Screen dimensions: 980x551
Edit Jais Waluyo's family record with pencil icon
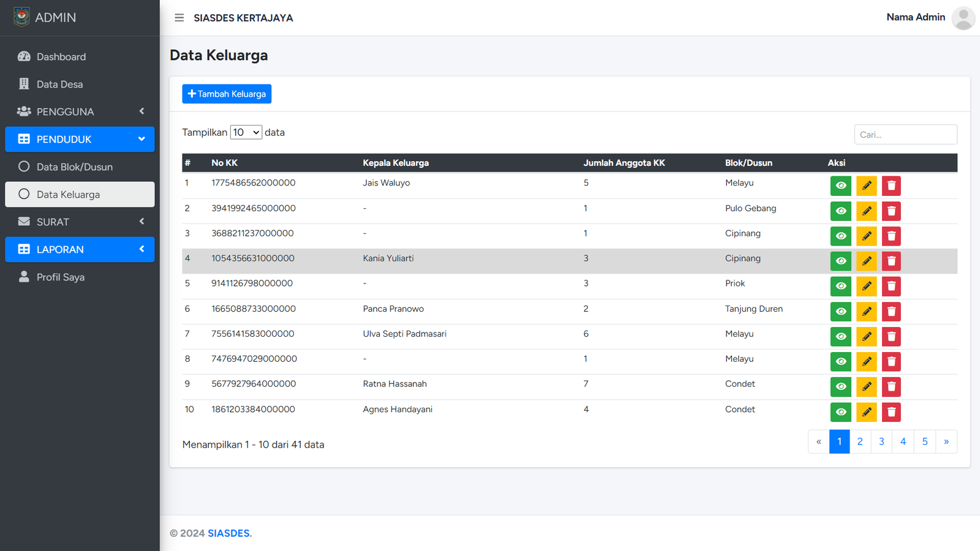click(x=866, y=186)
